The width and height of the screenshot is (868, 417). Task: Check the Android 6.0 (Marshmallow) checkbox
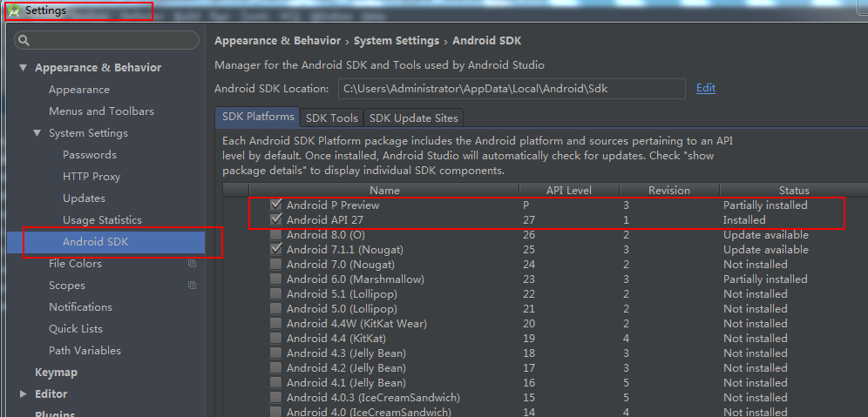275,279
